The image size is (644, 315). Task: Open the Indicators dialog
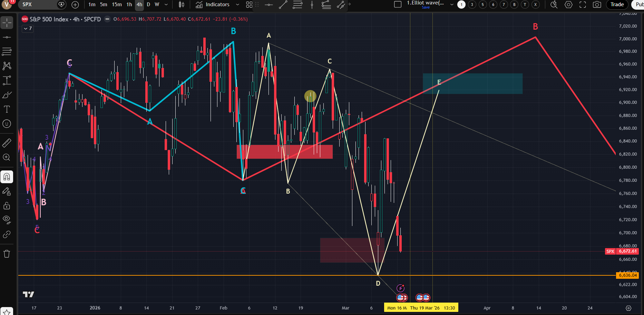[213, 4]
